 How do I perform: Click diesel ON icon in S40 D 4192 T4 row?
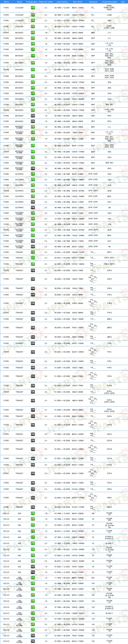33,567
